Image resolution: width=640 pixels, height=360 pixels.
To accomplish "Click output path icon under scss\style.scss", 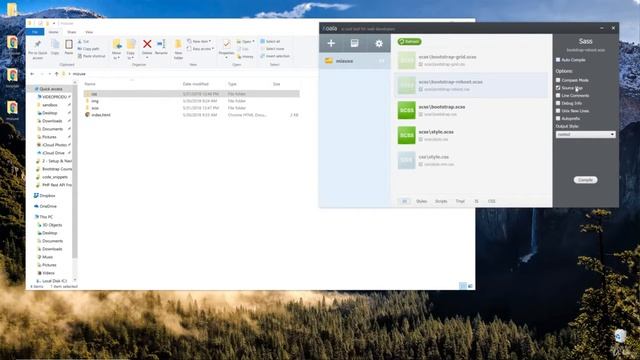I will pos(420,140).
